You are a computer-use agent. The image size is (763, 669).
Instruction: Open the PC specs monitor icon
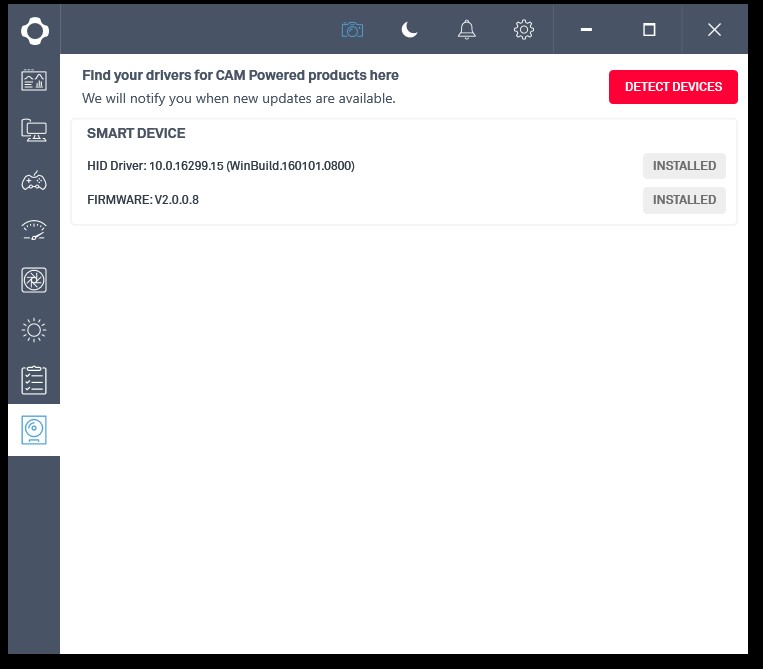tap(34, 130)
